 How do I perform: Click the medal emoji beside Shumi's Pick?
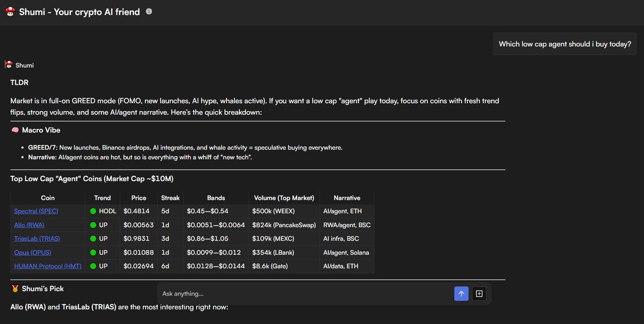point(14,289)
